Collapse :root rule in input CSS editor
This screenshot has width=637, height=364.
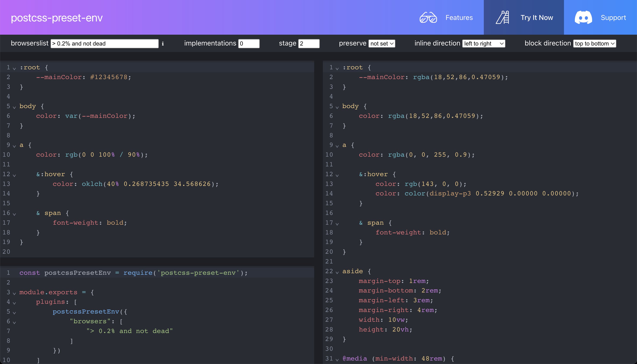pos(14,68)
